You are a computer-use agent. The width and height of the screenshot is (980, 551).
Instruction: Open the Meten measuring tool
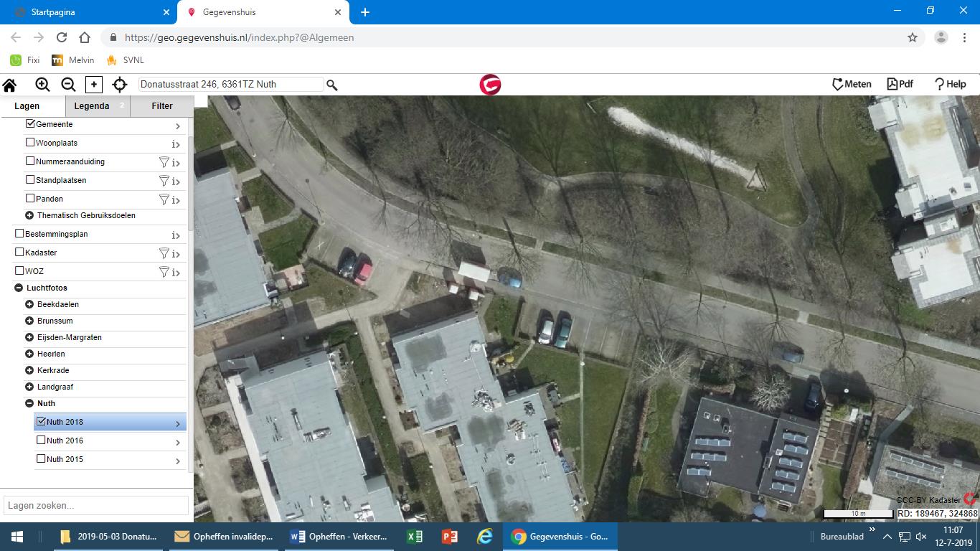pos(852,84)
